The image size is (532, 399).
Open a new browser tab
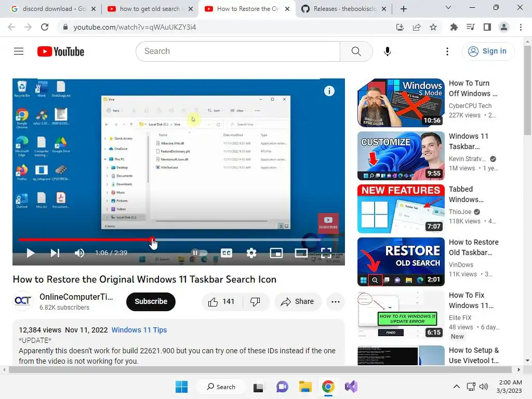point(403,9)
